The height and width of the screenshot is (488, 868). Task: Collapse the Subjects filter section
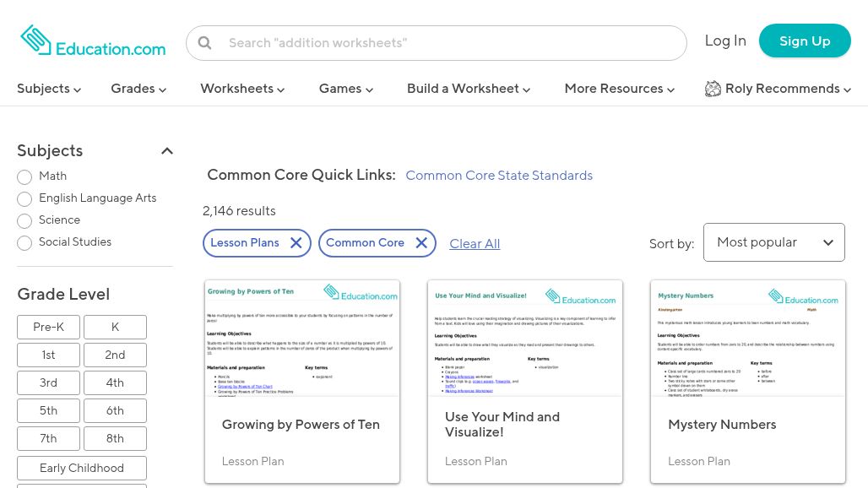pyautogui.click(x=167, y=151)
